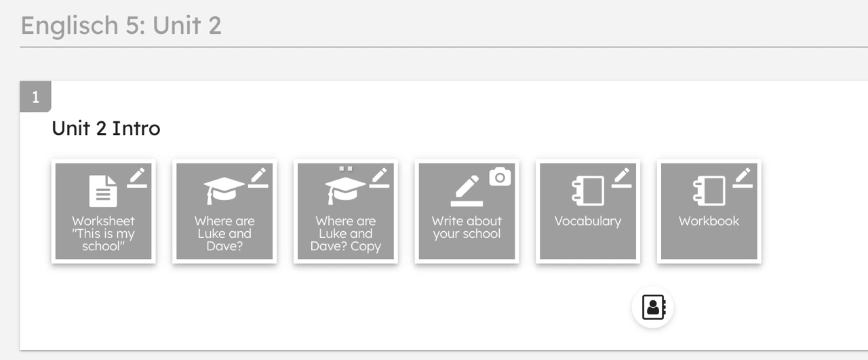Click pencil icon on "Where are Luke and Dave?" tile
This screenshot has width=868, height=360.
(258, 177)
